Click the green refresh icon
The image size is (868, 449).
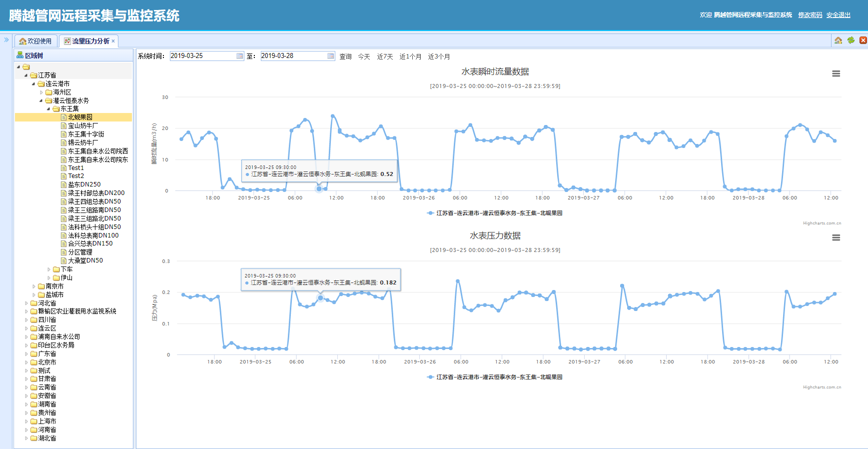pyautogui.click(x=851, y=40)
